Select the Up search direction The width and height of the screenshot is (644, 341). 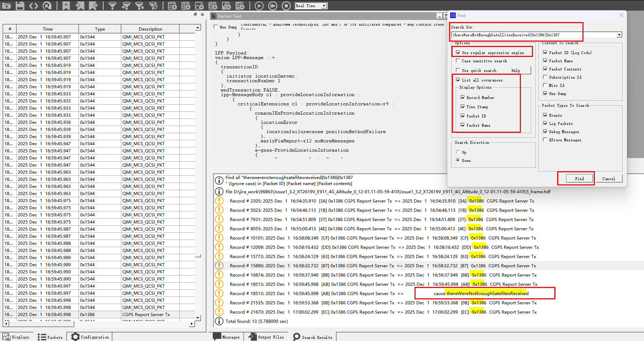click(x=458, y=152)
